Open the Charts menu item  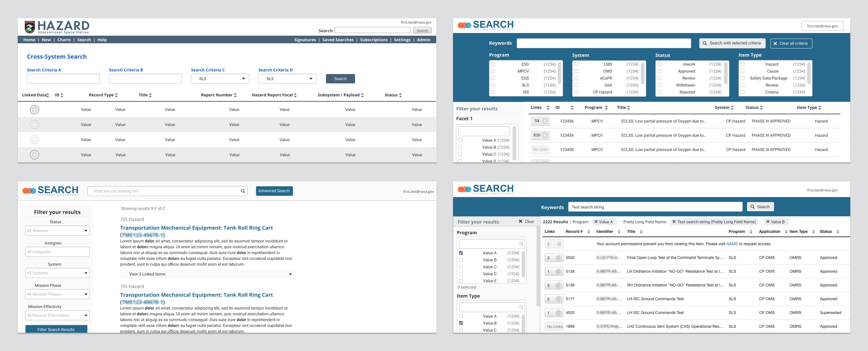click(64, 40)
